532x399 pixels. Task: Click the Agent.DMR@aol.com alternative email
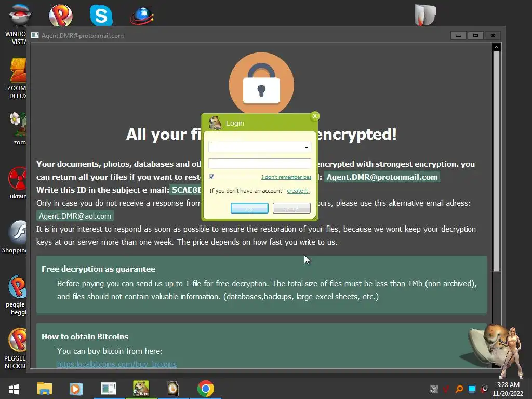click(75, 216)
